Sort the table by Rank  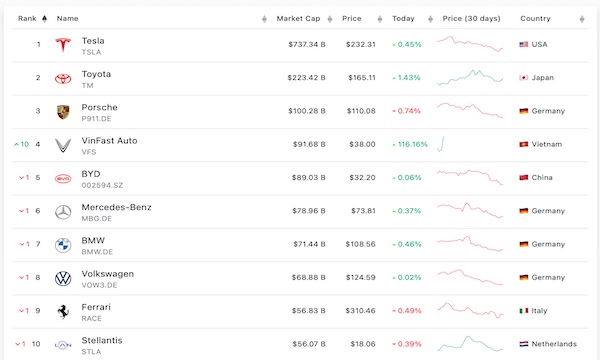(x=44, y=19)
